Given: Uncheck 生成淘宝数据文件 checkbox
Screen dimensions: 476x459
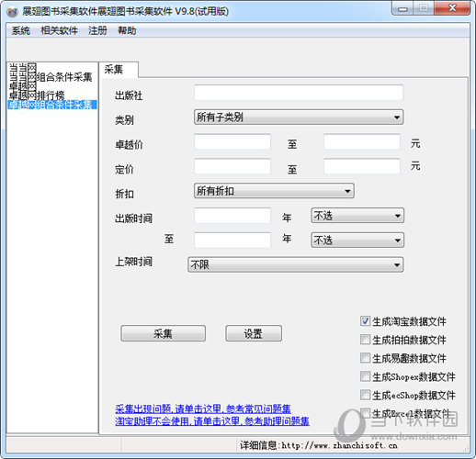Looking at the screenshot, I should [365, 321].
